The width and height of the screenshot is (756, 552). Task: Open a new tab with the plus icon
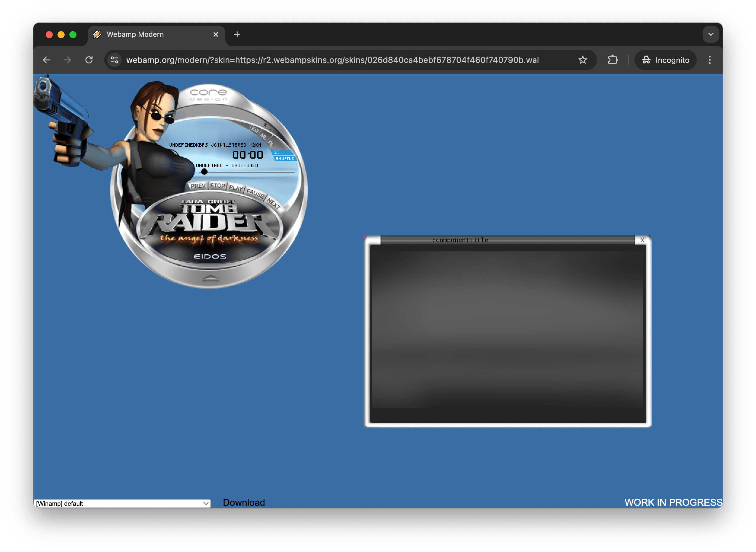click(237, 34)
